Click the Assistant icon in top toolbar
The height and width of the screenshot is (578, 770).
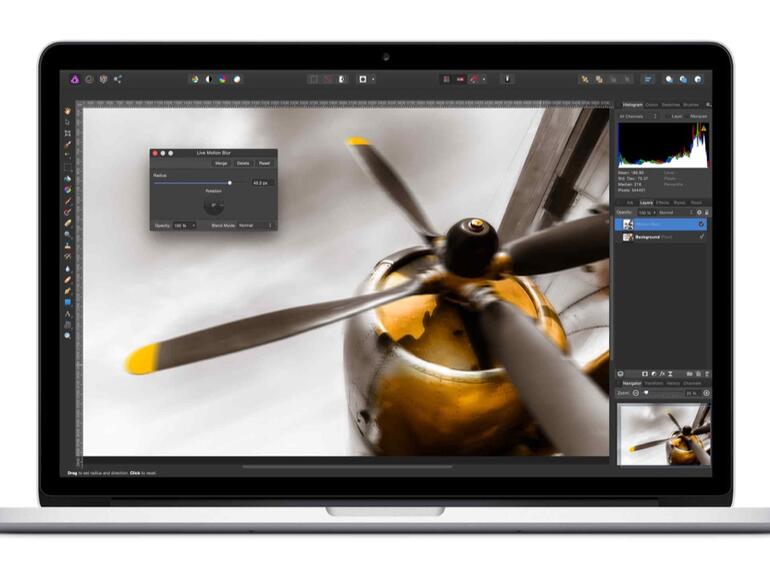point(508,79)
